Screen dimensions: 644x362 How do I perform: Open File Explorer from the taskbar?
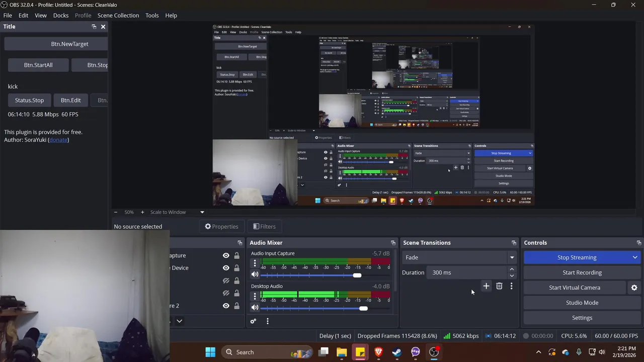[342, 352]
